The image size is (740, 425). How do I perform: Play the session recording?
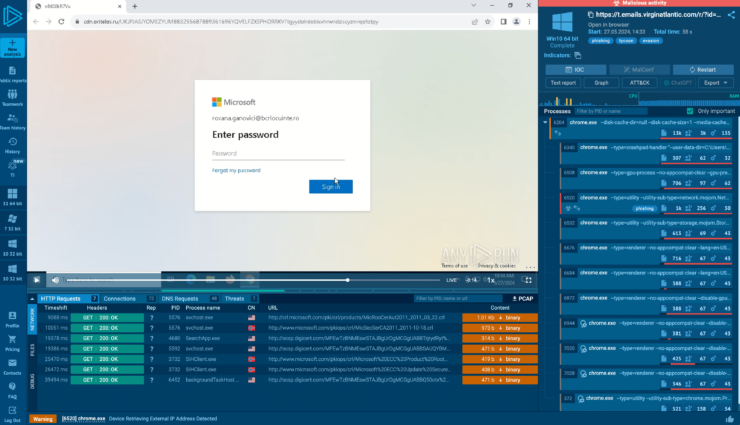[x=36, y=280]
